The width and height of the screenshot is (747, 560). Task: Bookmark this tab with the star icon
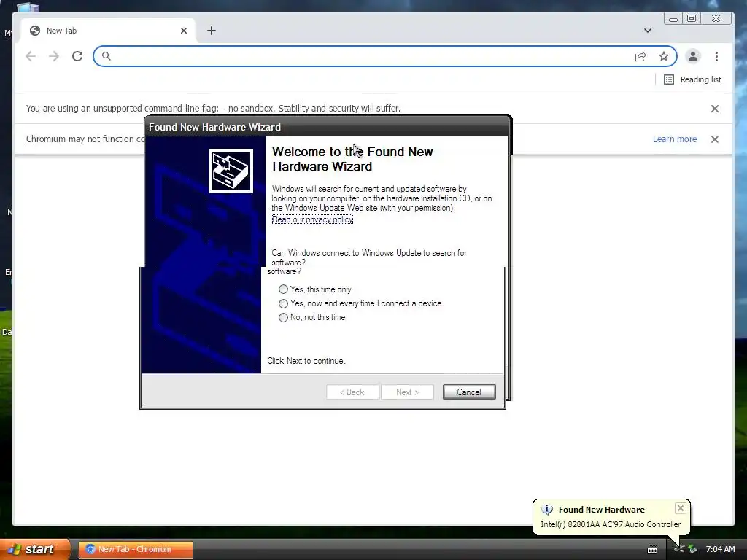[x=664, y=56]
